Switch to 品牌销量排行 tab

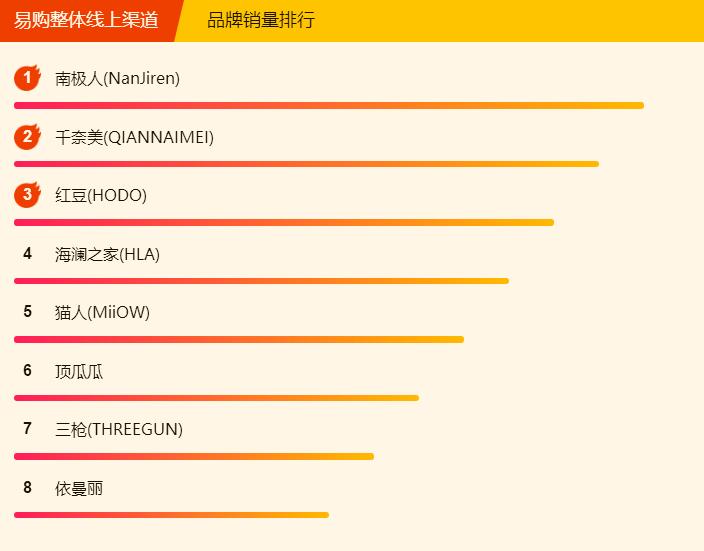[261, 20]
